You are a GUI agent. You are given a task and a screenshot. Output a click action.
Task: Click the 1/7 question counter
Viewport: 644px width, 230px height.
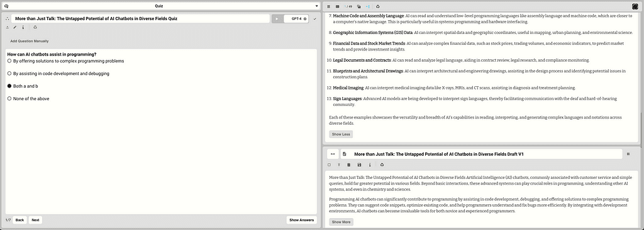tap(8, 220)
